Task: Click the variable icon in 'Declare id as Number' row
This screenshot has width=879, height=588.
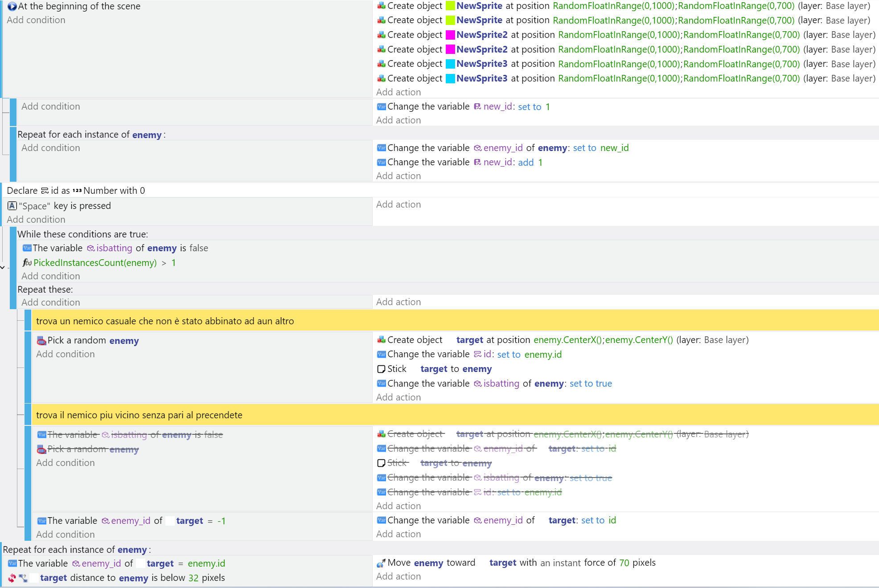Action: pos(45,191)
